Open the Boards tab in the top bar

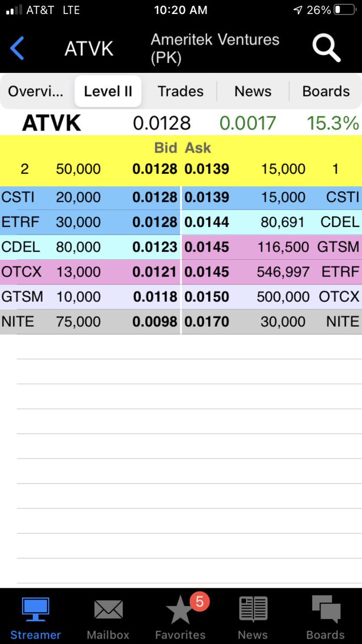tap(326, 91)
